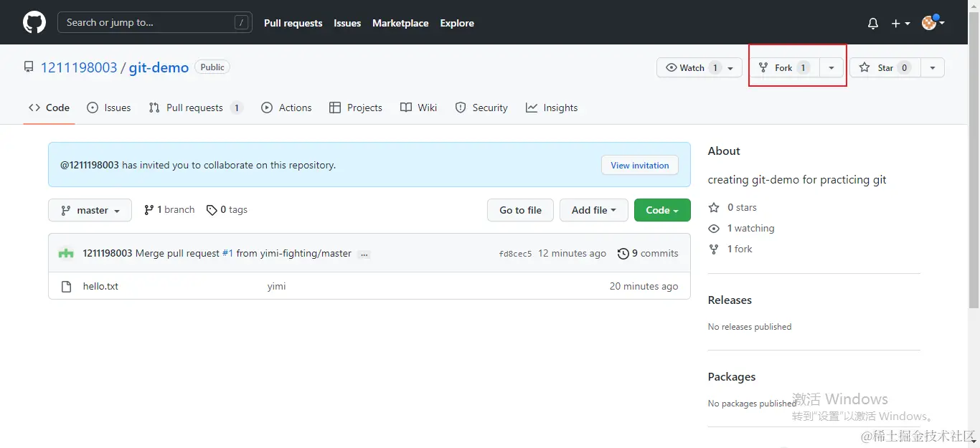This screenshot has width=980, height=448.
Task: Click the eye icon beside 1 watching
Action: (714, 228)
